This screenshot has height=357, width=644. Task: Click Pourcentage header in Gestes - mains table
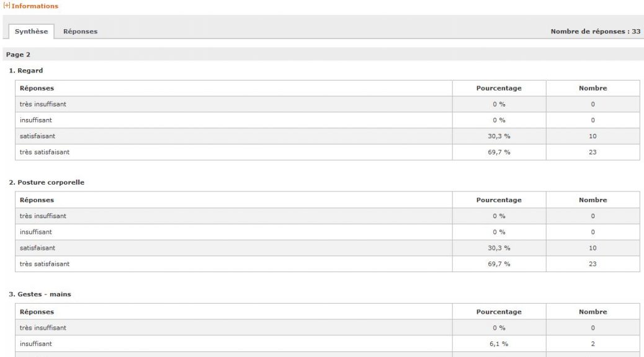499,312
